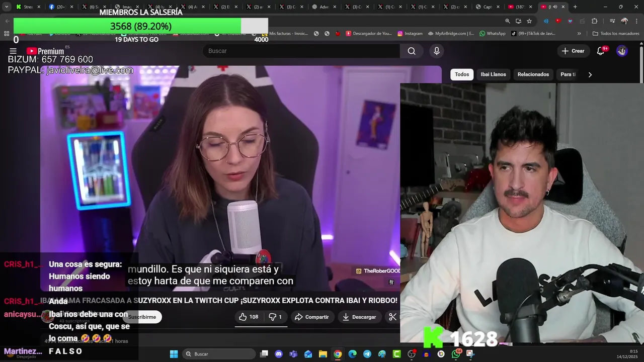Open Telegram from the taskbar
The width and height of the screenshot is (644, 362).
point(367,354)
